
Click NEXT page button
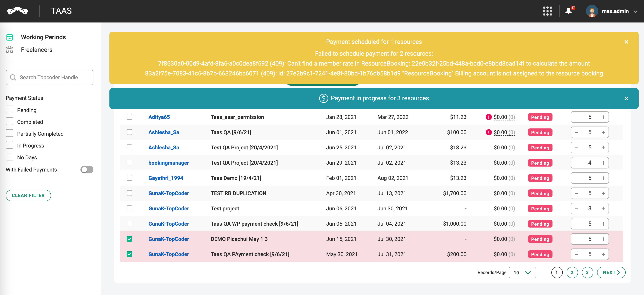click(611, 273)
